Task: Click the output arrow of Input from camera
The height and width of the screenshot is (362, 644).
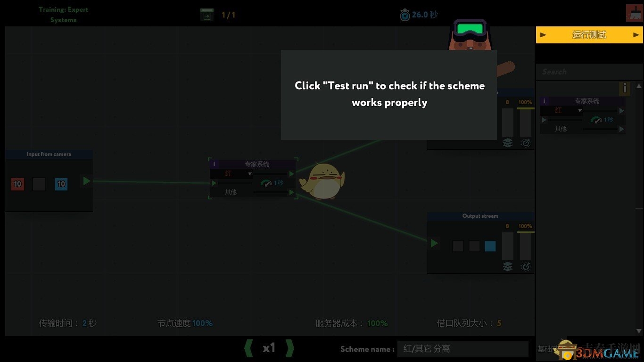Action: 87,181
